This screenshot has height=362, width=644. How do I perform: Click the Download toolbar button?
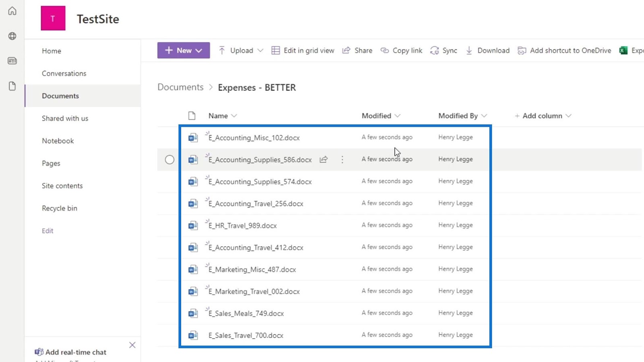coord(487,50)
